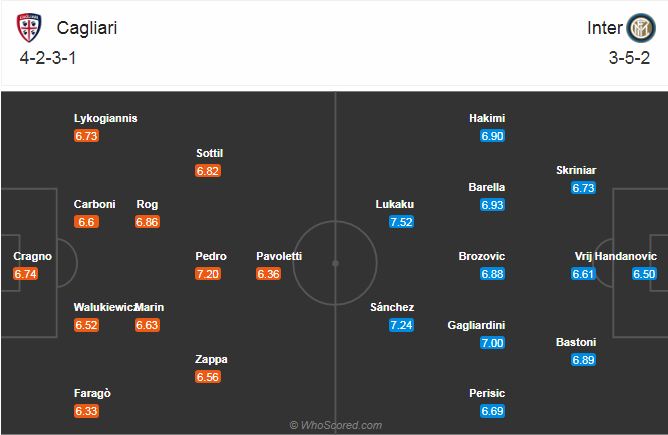Select Perisic's 6.69 rating badge
This screenshot has width=668, height=435.
coord(492,411)
